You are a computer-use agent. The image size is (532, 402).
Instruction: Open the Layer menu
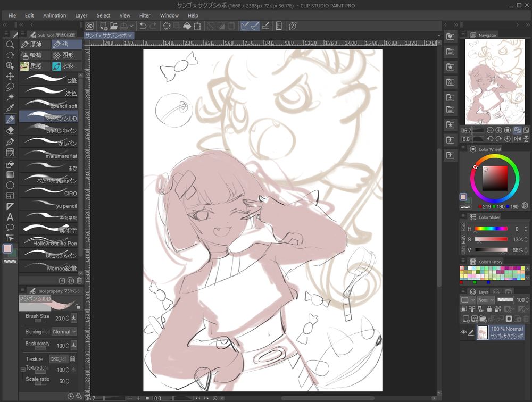(x=81, y=15)
